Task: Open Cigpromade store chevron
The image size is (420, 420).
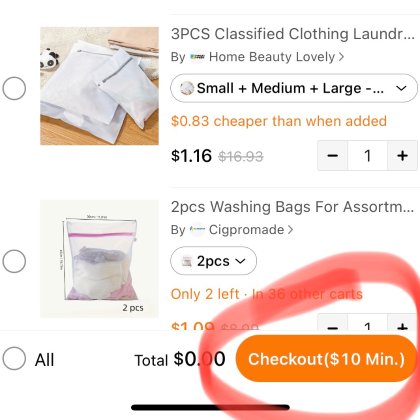Action: [x=290, y=230]
